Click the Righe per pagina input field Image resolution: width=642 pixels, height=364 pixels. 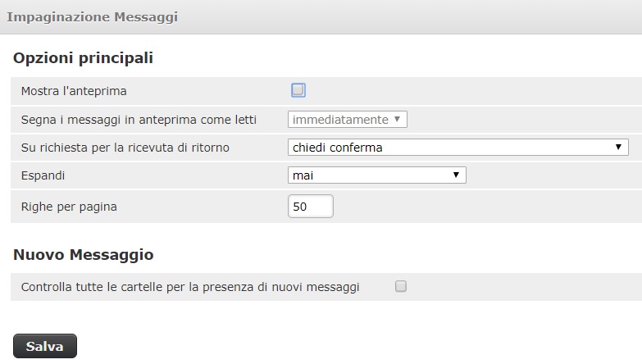coord(311,207)
